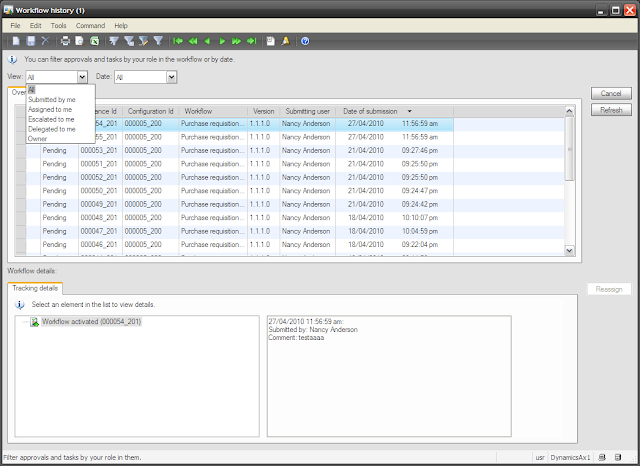Go to first record with green arrow
640x466 pixels.
[x=178, y=41]
